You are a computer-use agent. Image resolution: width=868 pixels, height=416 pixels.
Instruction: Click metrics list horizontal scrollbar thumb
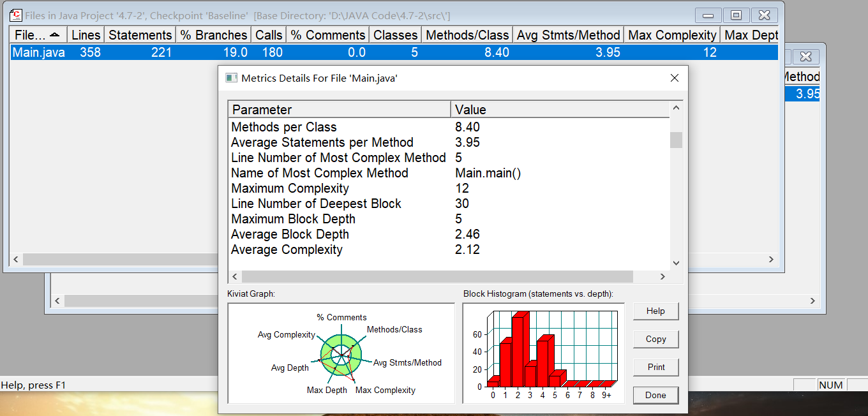(437, 276)
